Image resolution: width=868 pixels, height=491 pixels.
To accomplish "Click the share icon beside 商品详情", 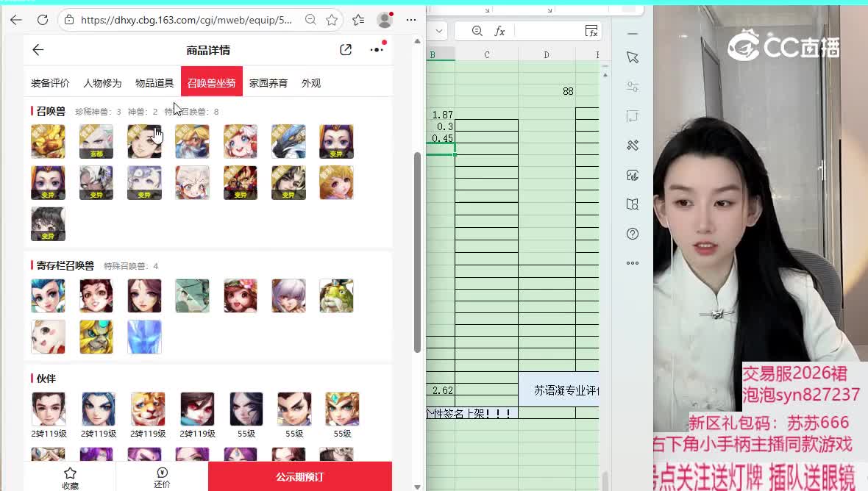I will click(346, 50).
